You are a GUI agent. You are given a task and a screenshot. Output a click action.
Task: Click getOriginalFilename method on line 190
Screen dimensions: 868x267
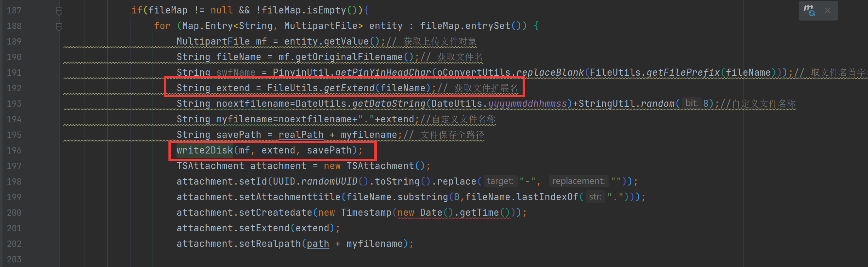click(x=349, y=57)
